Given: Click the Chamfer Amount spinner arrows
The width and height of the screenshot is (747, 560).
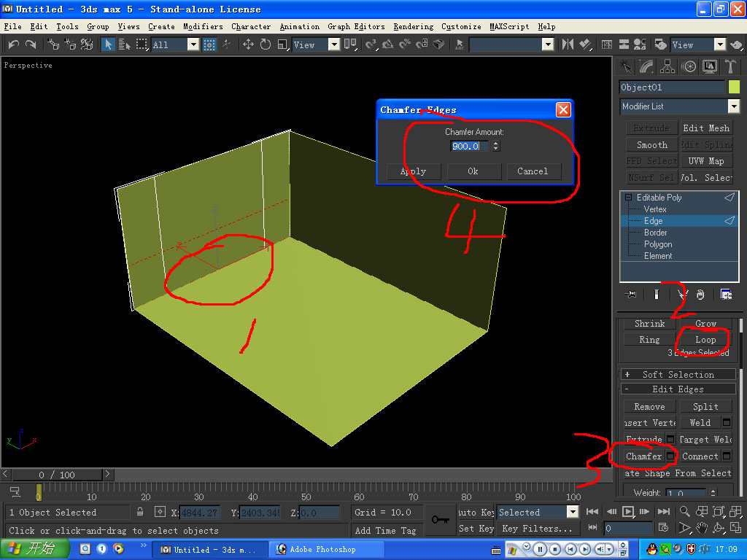Looking at the screenshot, I should 496,146.
